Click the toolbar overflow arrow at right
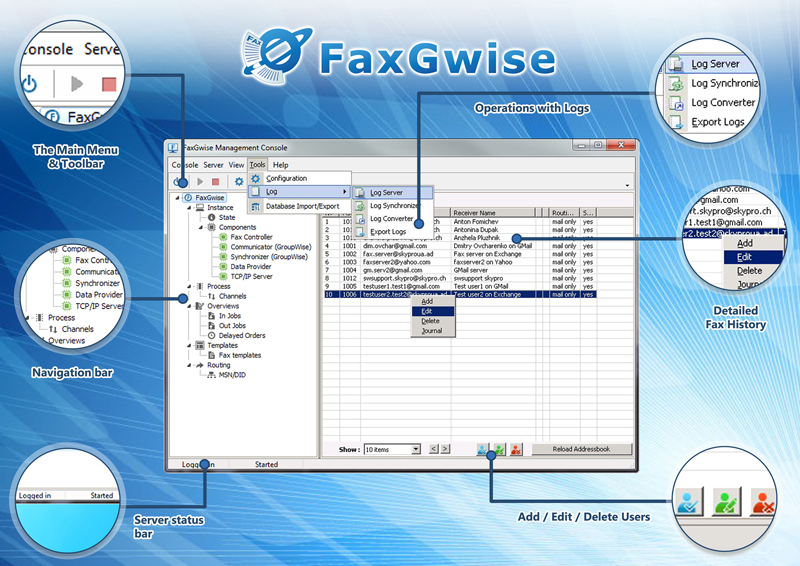Image resolution: width=800 pixels, height=566 pixels. pos(627,185)
